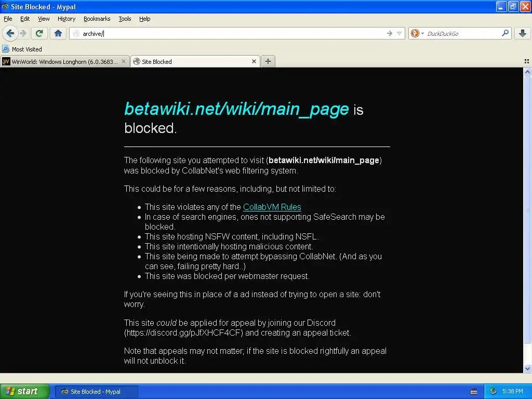Open the Tools menu
This screenshot has height=399, width=532.
point(125,19)
